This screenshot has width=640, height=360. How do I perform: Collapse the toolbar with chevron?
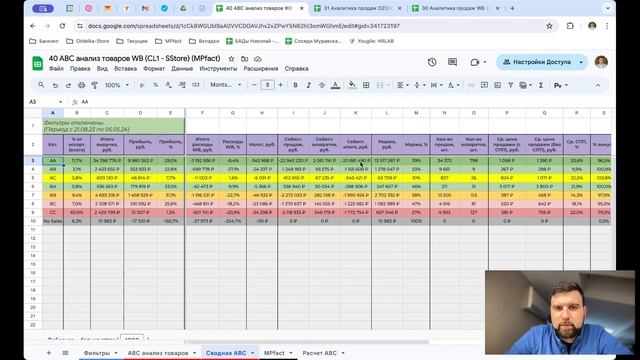[x=598, y=85]
